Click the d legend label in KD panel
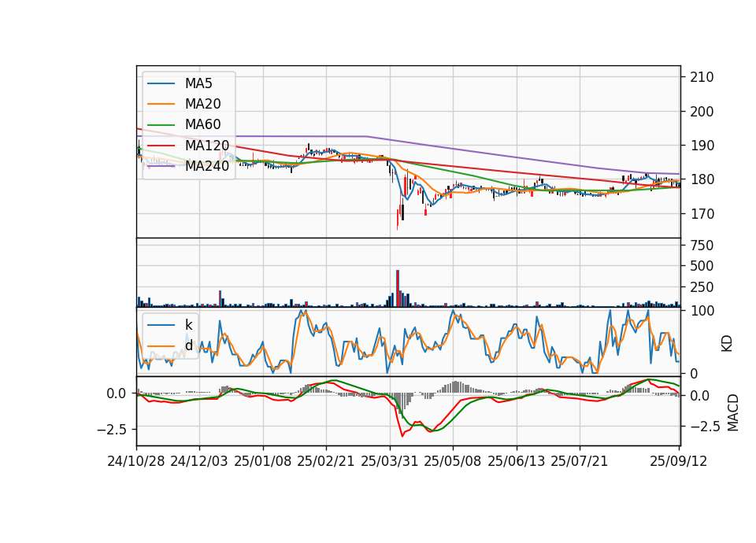The image size is (756, 543). pos(188,345)
